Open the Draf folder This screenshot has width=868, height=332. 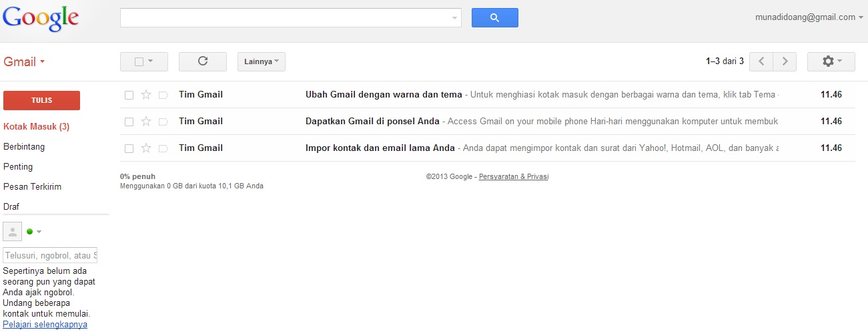[11, 206]
